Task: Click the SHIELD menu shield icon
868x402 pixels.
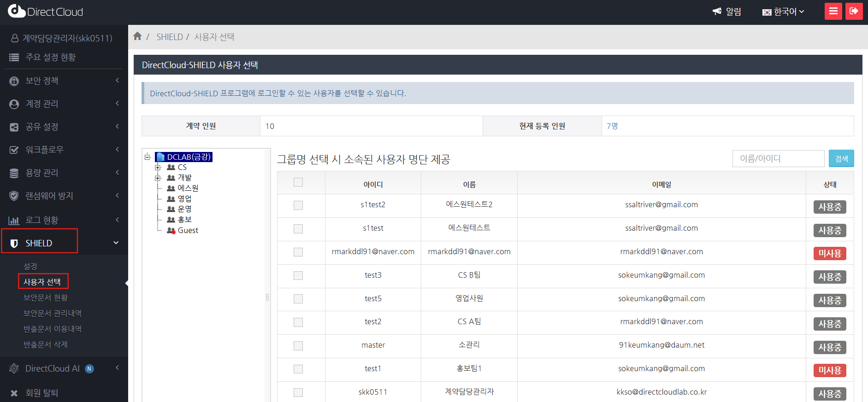Action: [14, 243]
